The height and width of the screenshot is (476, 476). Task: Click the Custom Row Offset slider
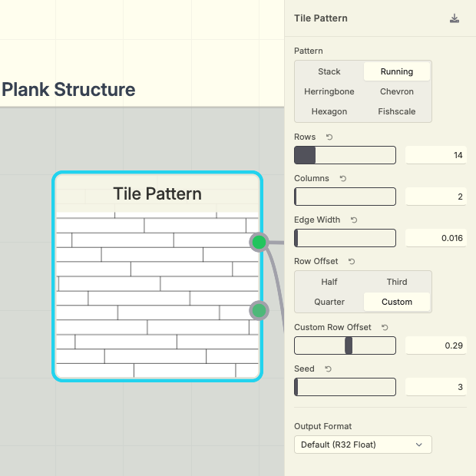pos(345,345)
